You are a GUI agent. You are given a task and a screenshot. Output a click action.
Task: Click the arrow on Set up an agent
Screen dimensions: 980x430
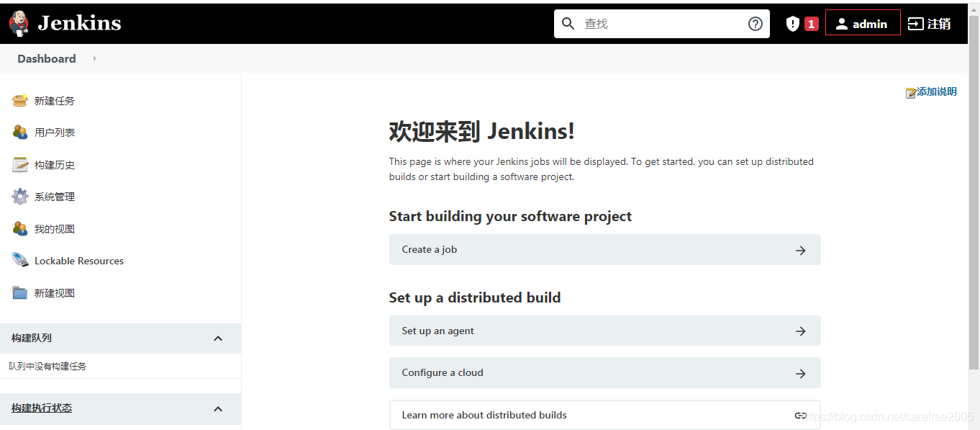(x=801, y=331)
